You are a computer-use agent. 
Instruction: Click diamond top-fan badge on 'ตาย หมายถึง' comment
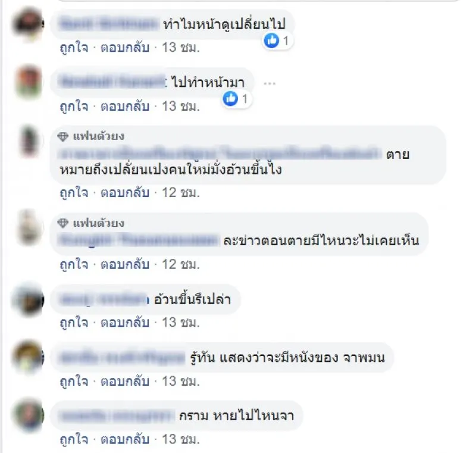[63, 137]
